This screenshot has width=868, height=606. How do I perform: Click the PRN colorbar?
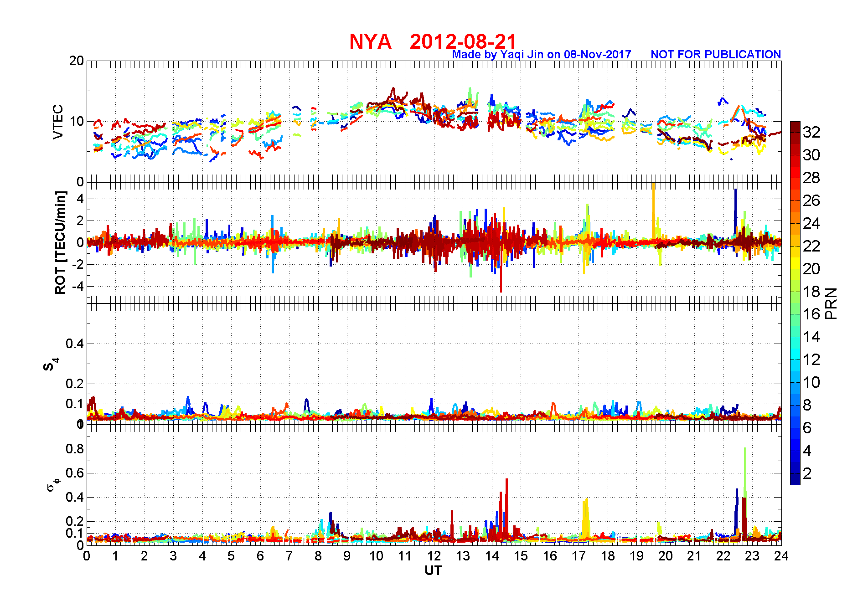795,303
